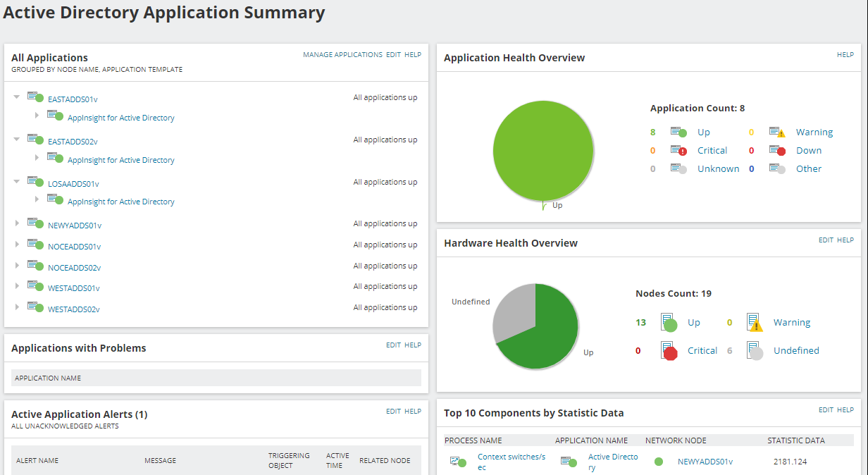Click the hardware Undefined node icon
The image size is (868, 475).
click(x=755, y=351)
